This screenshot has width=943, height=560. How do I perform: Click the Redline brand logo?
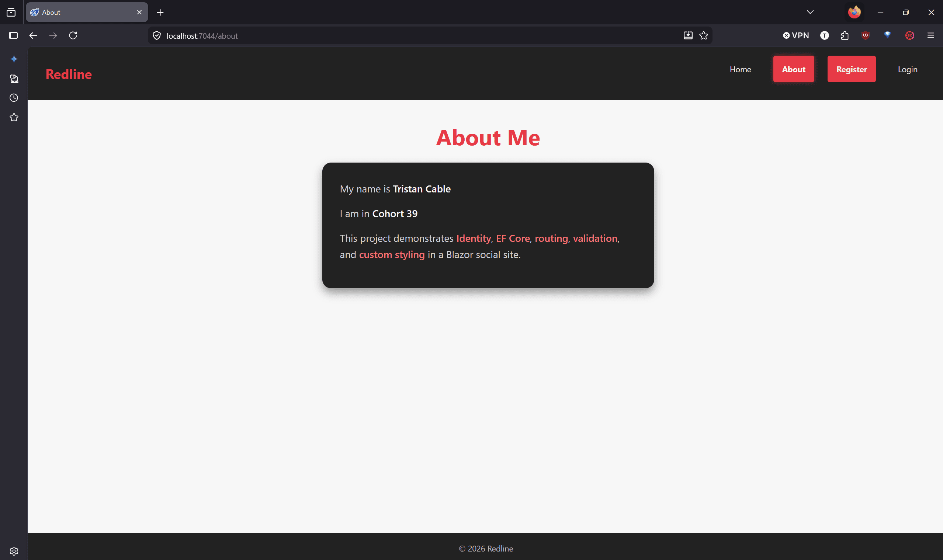(x=69, y=74)
